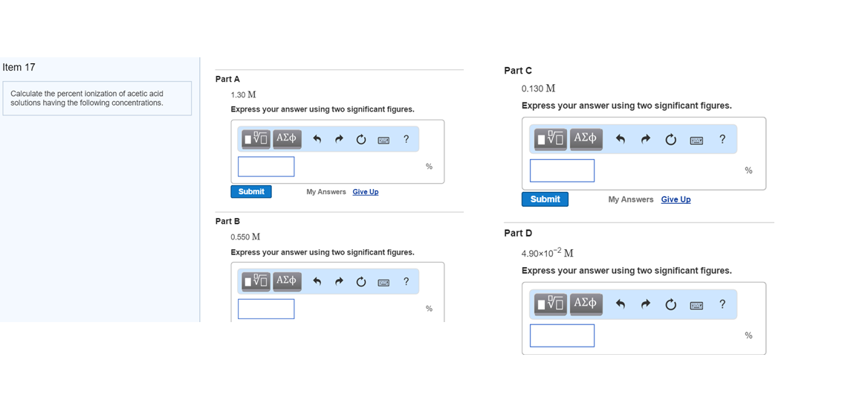
Task: Open Greek symbols palette in Part A
Action: pos(287,139)
